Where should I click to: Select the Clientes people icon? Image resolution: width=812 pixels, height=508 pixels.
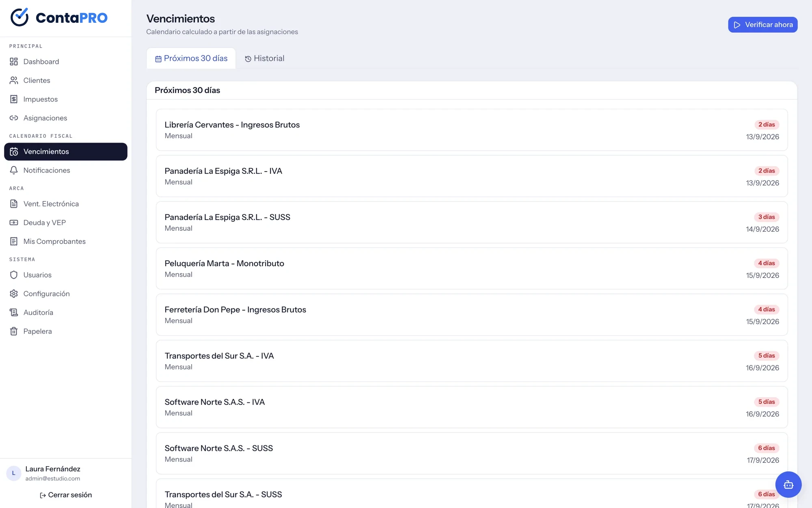click(x=14, y=80)
